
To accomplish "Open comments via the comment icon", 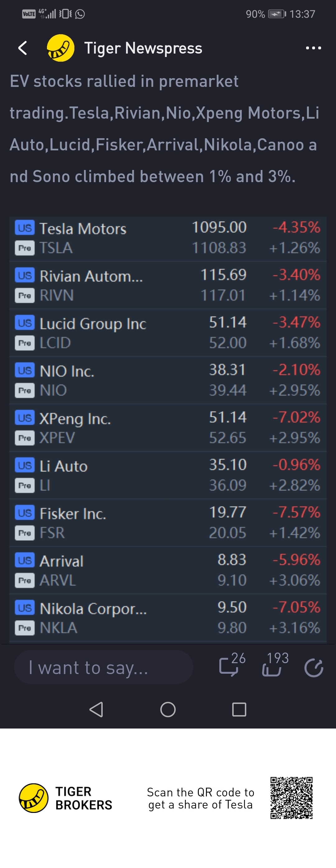I will 229,667.
